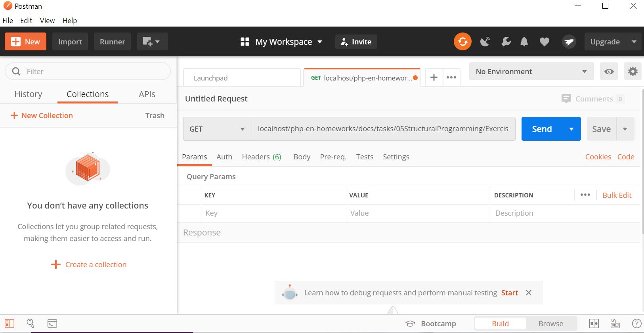Open the new window icon dropdown

tap(152, 42)
